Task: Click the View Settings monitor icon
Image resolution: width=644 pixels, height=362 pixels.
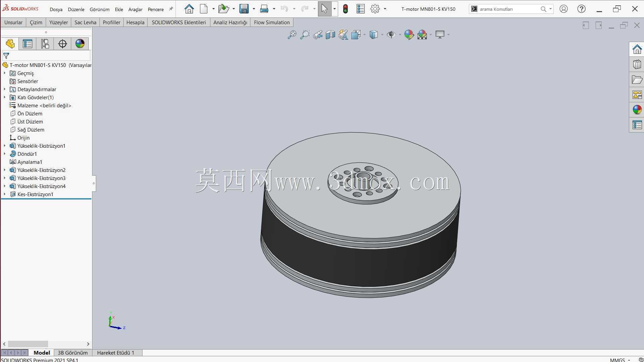Action: (440, 34)
